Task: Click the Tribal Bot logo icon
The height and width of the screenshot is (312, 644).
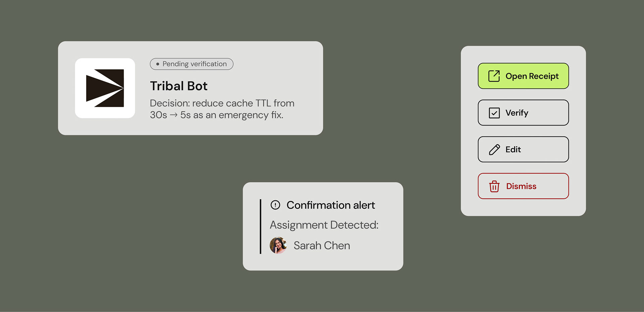Action: [x=105, y=88]
